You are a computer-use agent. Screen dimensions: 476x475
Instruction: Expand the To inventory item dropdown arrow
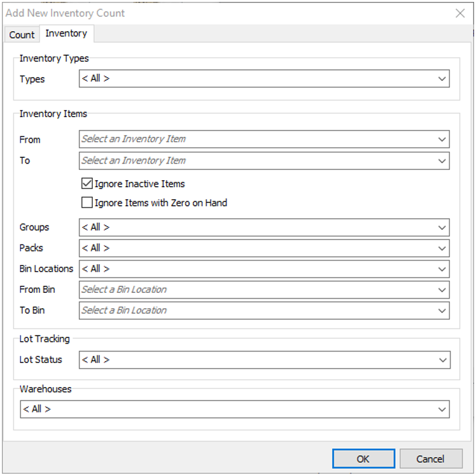coord(442,161)
